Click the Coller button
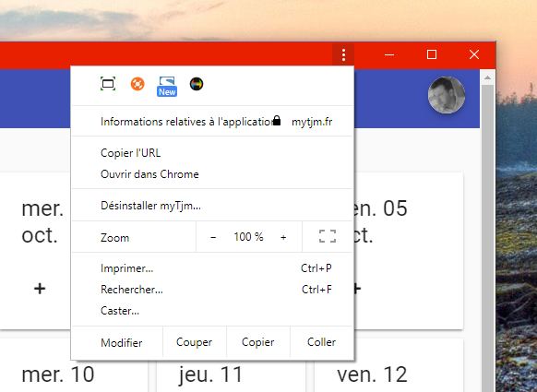This screenshot has width=537, height=392. pos(321,342)
